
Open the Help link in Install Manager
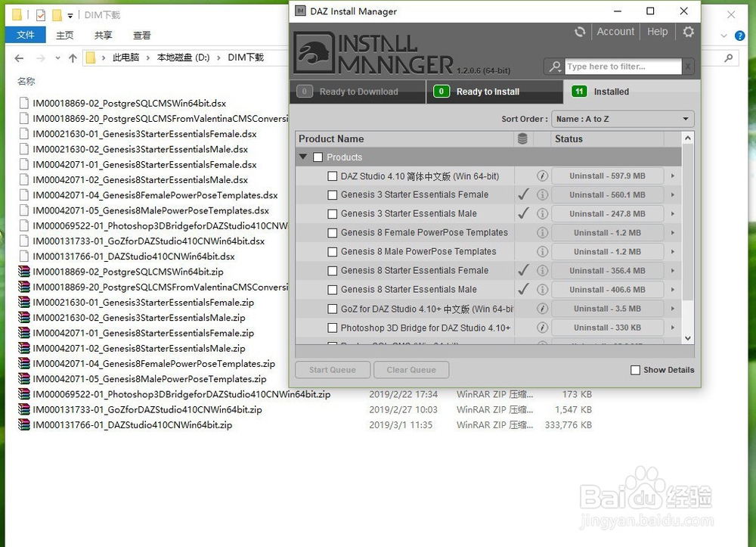point(657,31)
